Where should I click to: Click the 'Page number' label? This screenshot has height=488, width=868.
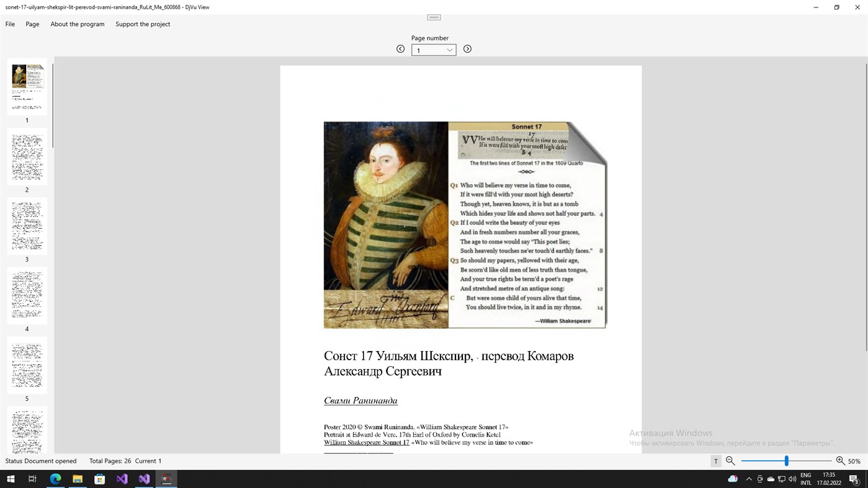430,38
